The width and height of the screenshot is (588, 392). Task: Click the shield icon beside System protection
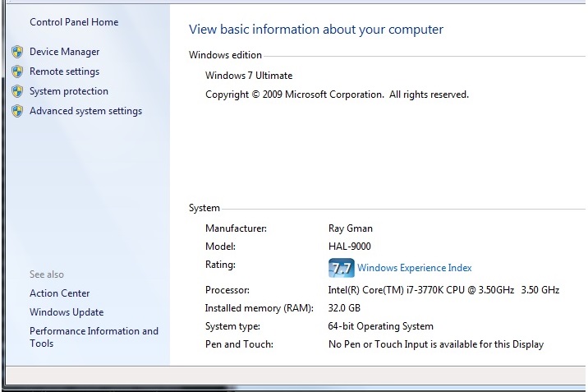17,91
